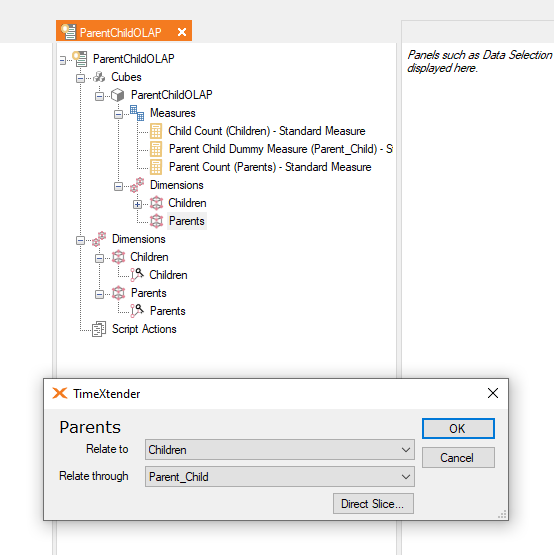The width and height of the screenshot is (554, 555).
Task: Click the project-level Children dimension icon
Action: pos(118,257)
